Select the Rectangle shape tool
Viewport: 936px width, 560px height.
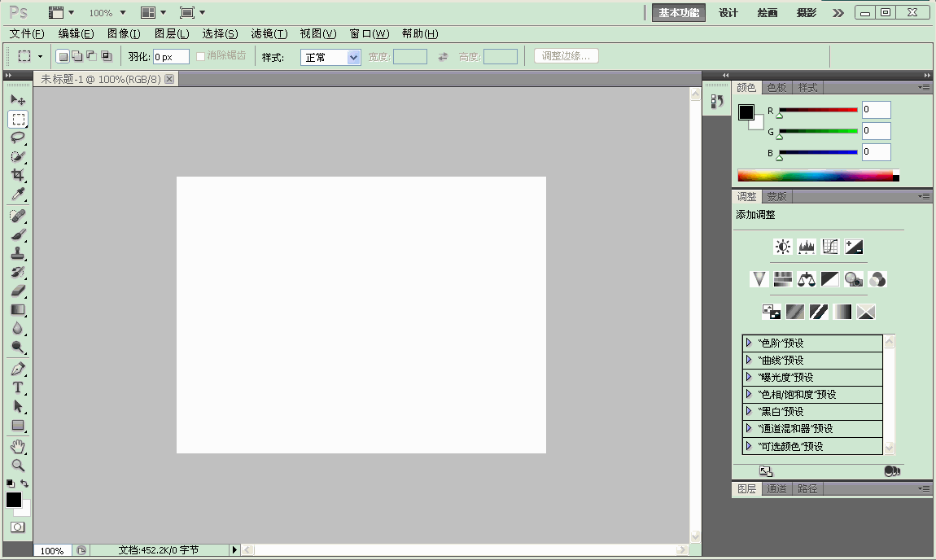[18, 426]
